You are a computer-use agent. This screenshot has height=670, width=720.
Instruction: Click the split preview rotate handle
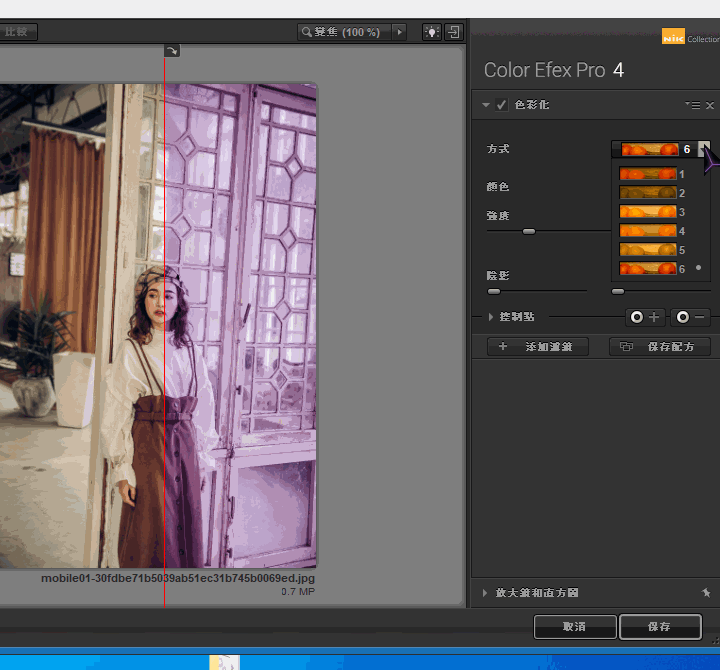pos(171,51)
